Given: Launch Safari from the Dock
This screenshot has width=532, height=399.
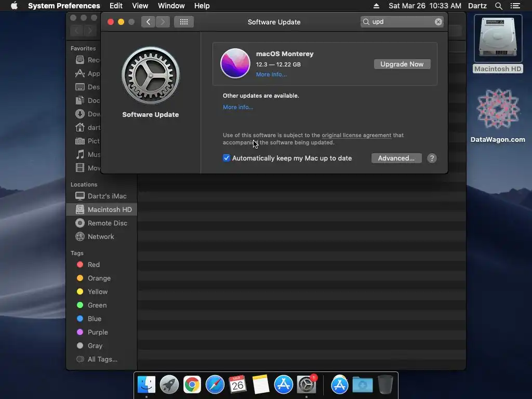Looking at the screenshot, I should tap(215, 385).
